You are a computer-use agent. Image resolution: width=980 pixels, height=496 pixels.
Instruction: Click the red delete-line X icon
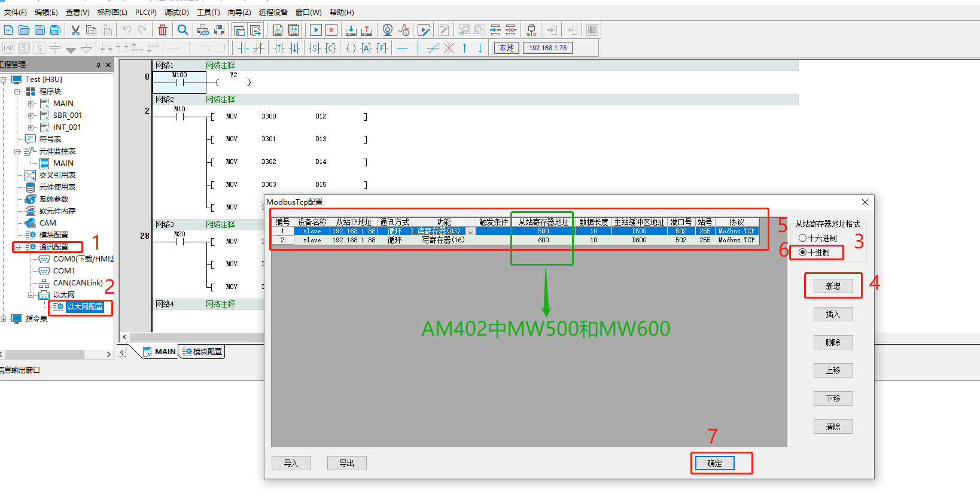point(449,48)
